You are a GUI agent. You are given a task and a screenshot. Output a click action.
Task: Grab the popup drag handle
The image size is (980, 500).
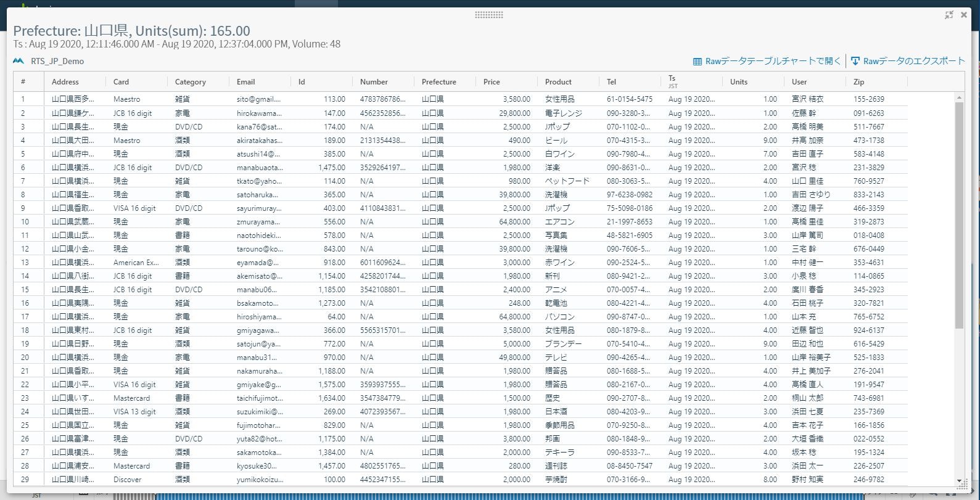coord(489,15)
